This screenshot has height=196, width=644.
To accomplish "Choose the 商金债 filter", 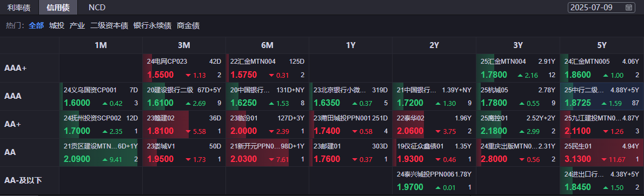I will 188,25.
